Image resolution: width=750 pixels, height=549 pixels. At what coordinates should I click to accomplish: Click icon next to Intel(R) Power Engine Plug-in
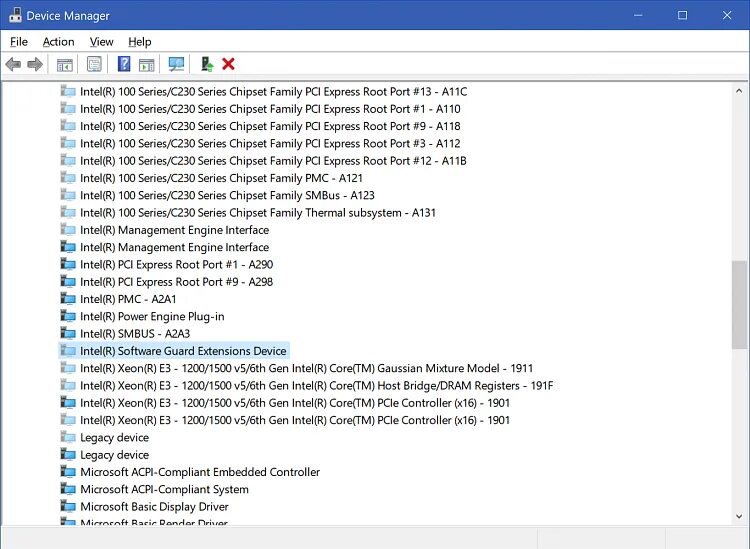pyautogui.click(x=68, y=316)
